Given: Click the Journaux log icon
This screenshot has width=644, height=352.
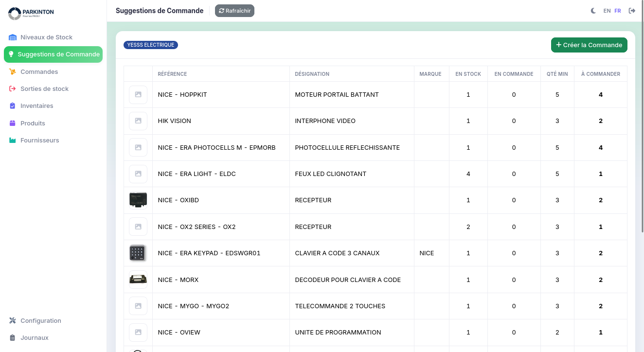Looking at the screenshot, I should point(13,338).
